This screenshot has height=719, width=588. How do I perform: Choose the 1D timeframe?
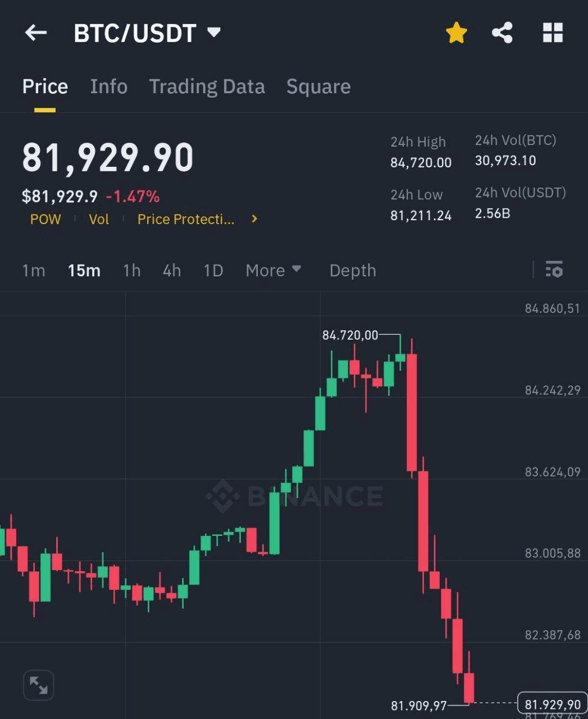pos(213,270)
